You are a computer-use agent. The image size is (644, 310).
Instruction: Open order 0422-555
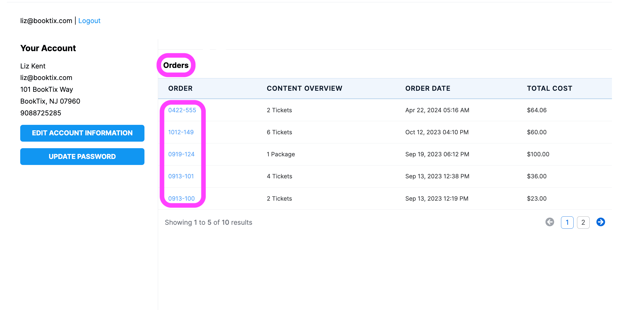(182, 110)
